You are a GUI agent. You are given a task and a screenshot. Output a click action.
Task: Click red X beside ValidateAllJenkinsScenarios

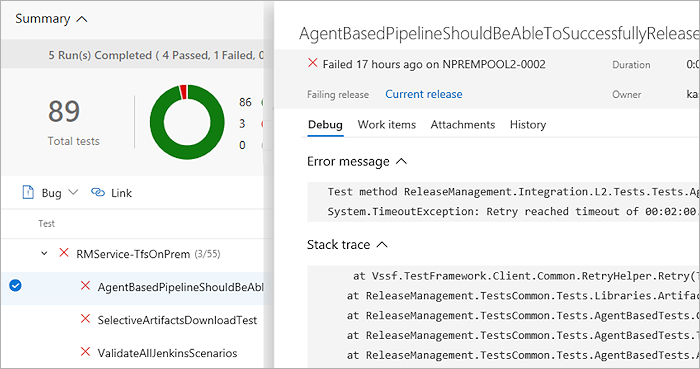[85, 352]
